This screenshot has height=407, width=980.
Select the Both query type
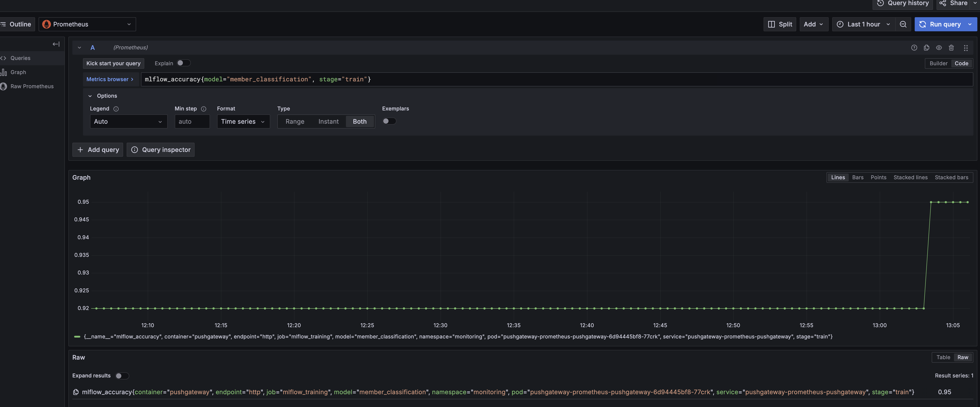coord(360,122)
